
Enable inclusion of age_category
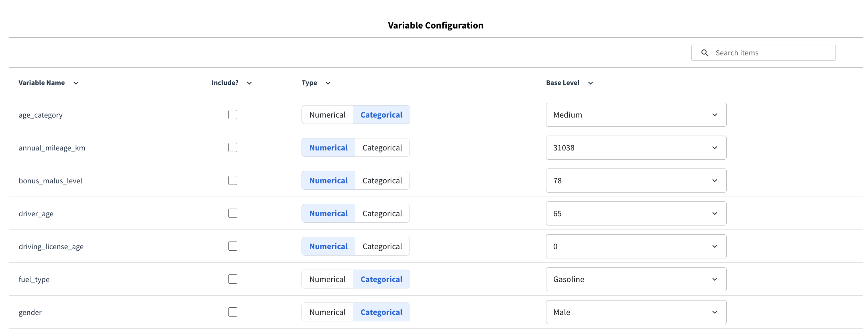(233, 114)
